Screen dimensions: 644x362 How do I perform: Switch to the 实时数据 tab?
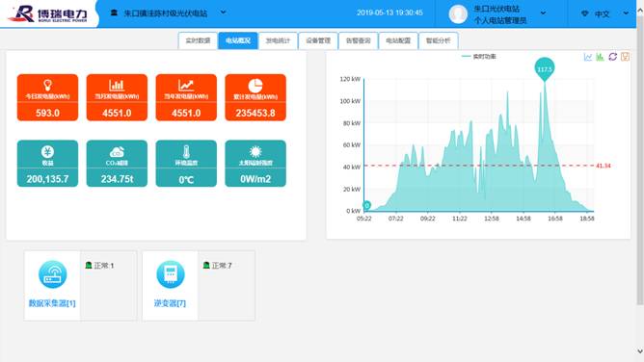(x=198, y=40)
